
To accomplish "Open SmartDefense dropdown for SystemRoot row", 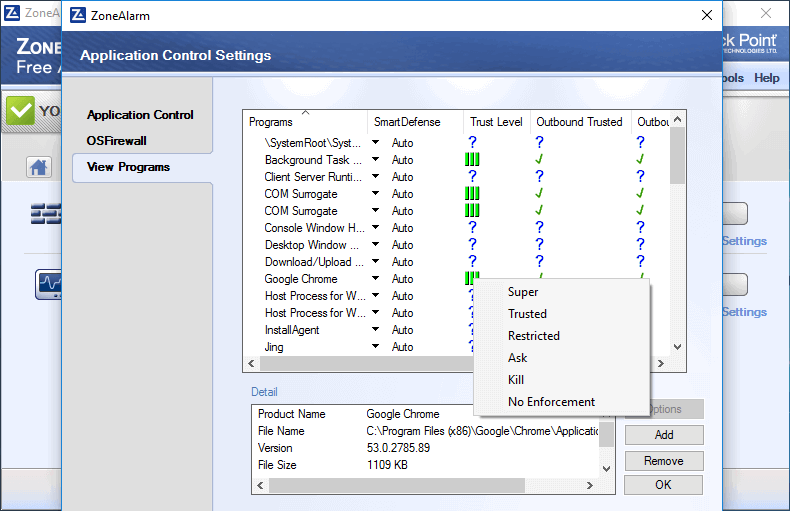I will click(375, 143).
